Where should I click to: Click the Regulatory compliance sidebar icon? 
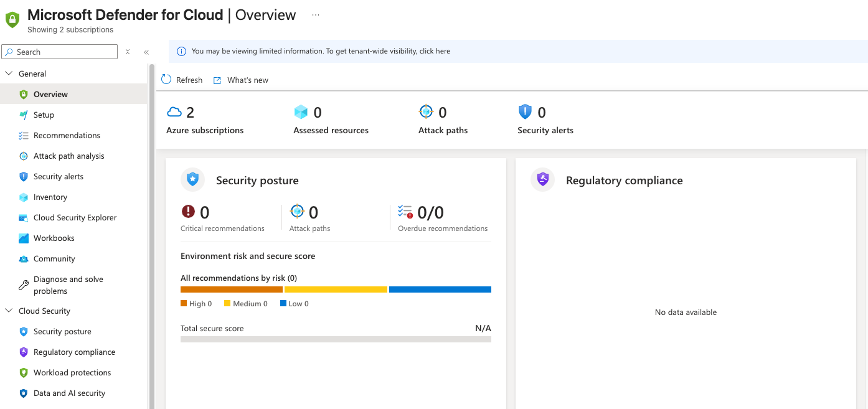pyautogui.click(x=24, y=352)
